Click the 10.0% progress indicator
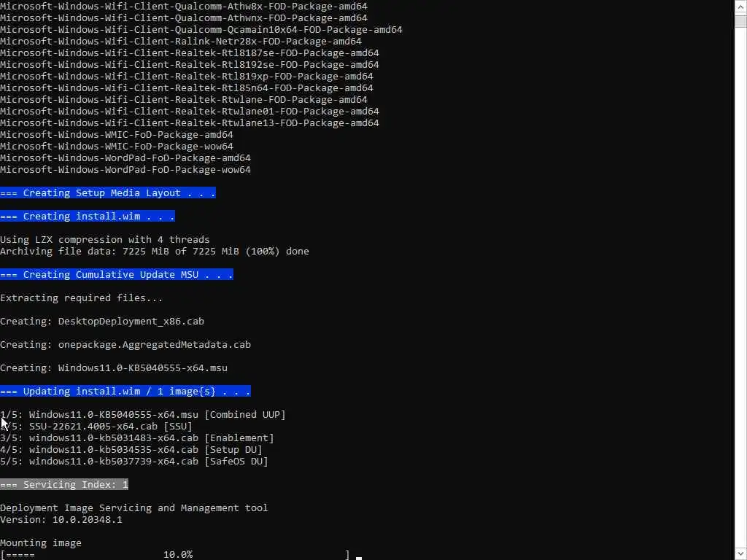This screenshot has width=747, height=560. [x=178, y=555]
